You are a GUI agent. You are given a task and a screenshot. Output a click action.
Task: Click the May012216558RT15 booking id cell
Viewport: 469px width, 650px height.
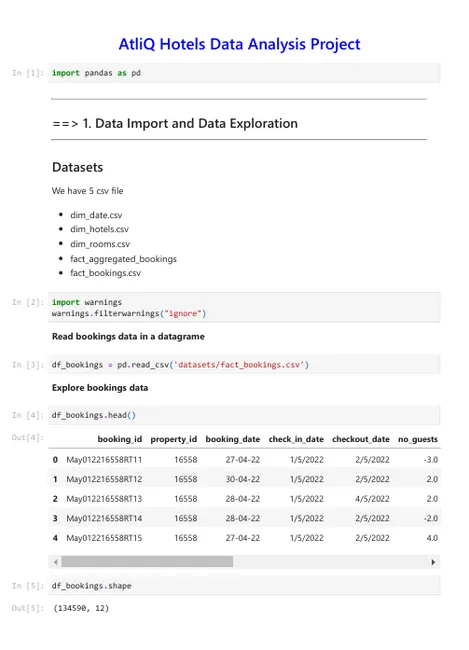click(104, 538)
